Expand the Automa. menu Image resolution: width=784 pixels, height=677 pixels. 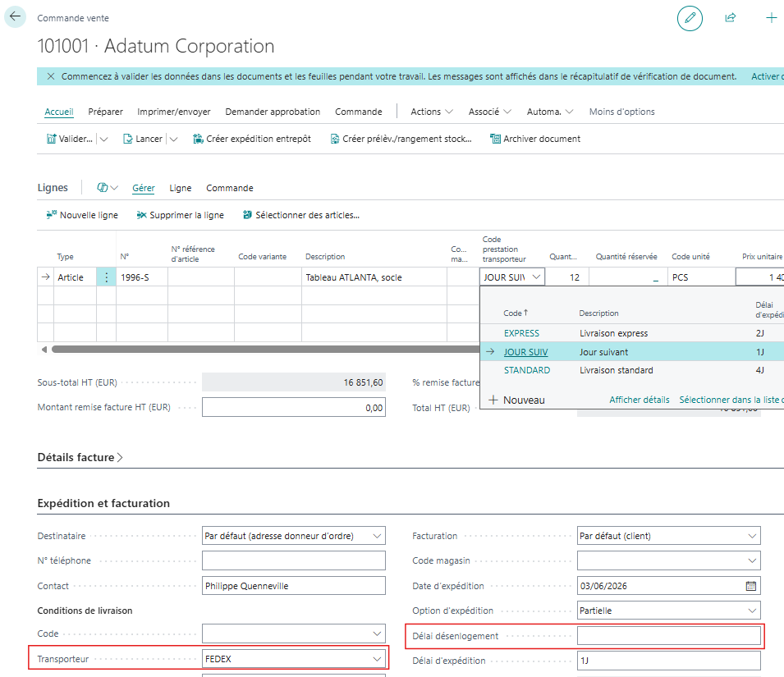coord(550,112)
